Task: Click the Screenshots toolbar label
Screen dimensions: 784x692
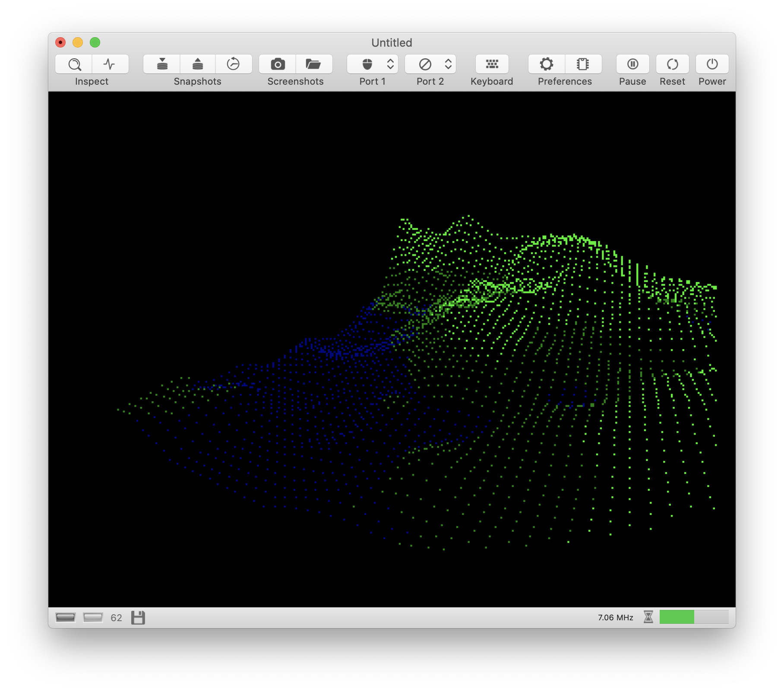Action: pos(295,82)
